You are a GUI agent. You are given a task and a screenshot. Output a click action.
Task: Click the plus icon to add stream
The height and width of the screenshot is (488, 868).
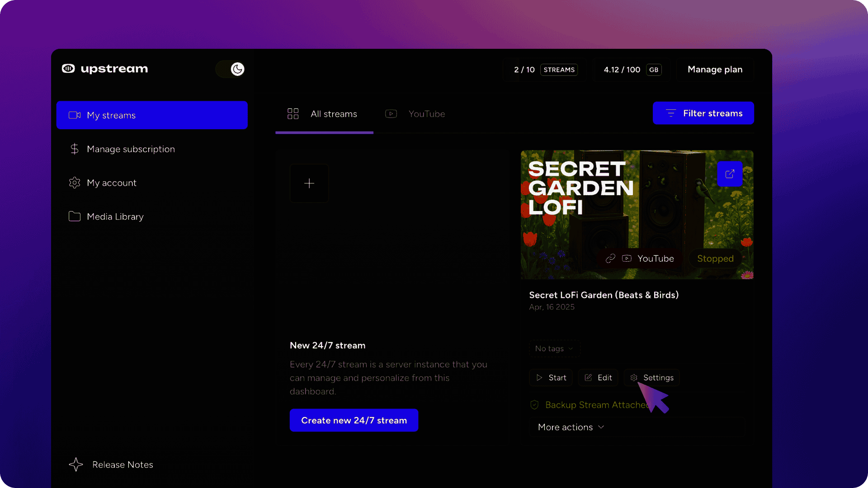tap(309, 183)
